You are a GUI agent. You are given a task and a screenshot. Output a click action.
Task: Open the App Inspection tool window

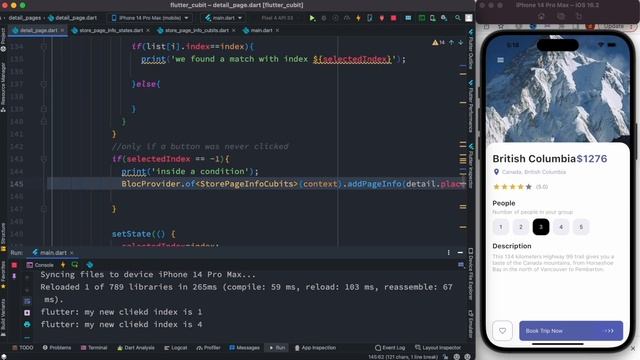(x=316, y=348)
